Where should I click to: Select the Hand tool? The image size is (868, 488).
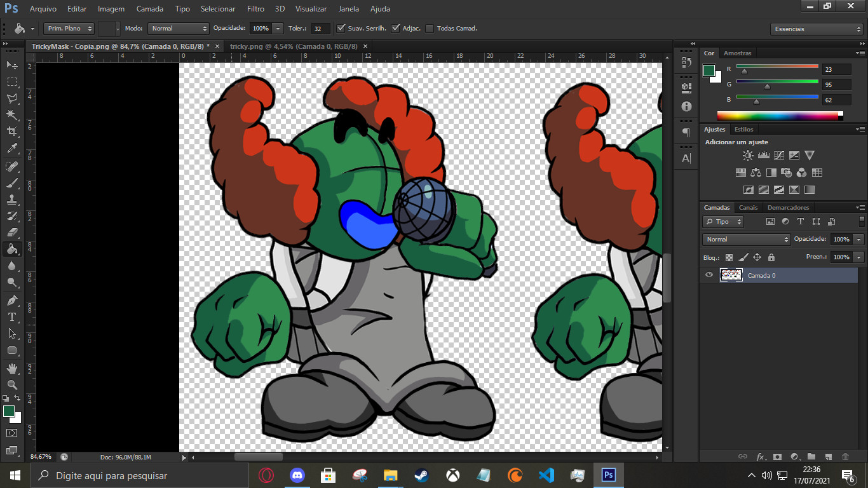(x=12, y=369)
